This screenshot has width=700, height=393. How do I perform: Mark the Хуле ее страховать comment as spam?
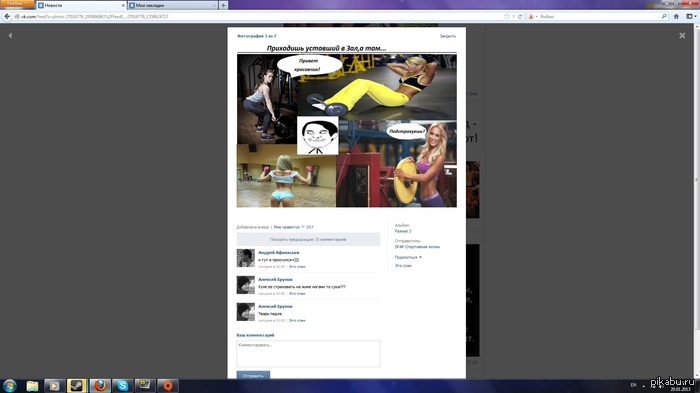(297, 293)
